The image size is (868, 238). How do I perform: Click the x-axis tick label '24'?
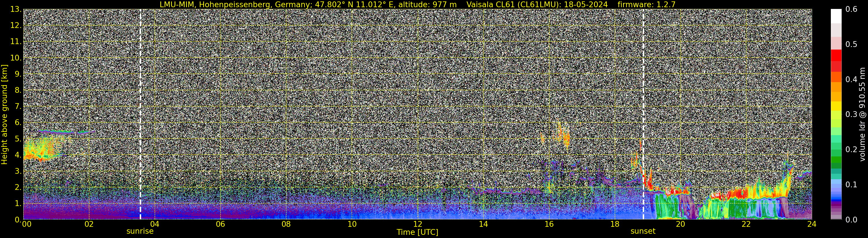pyautogui.click(x=812, y=224)
